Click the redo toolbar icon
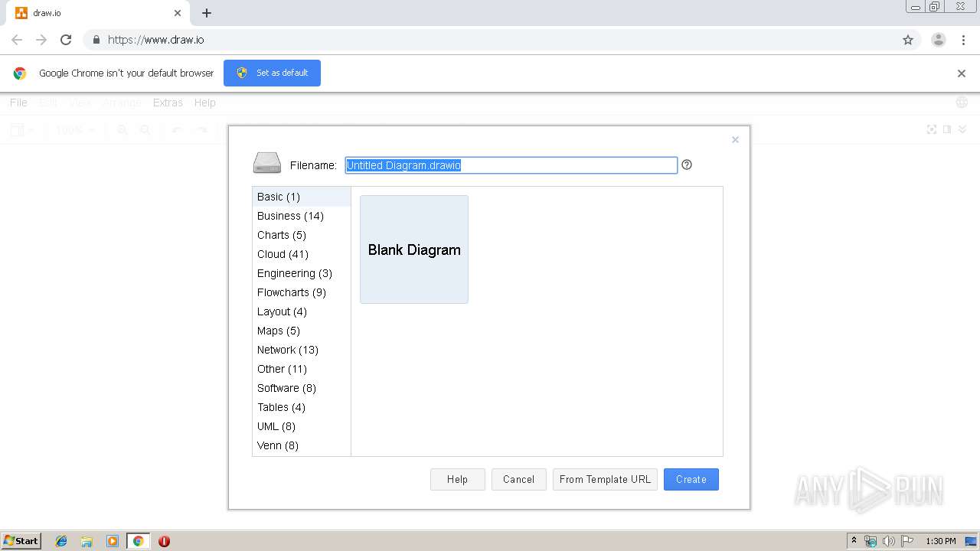This screenshot has height=551, width=980. pyautogui.click(x=201, y=130)
